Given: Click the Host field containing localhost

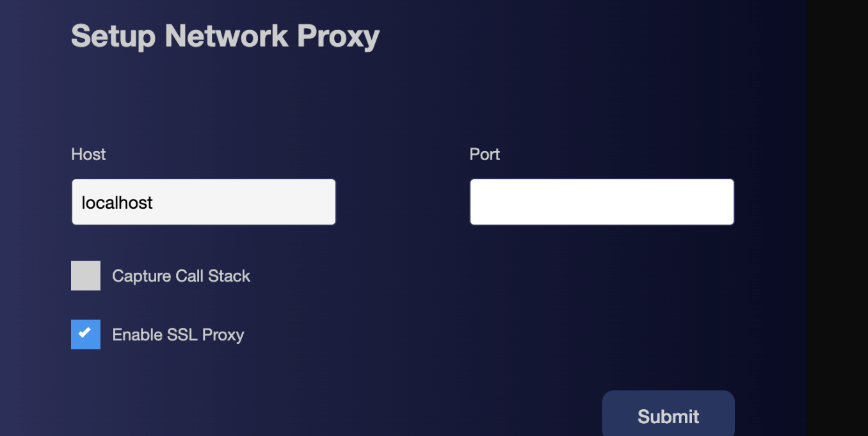Looking at the screenshot, I should 204,202.
